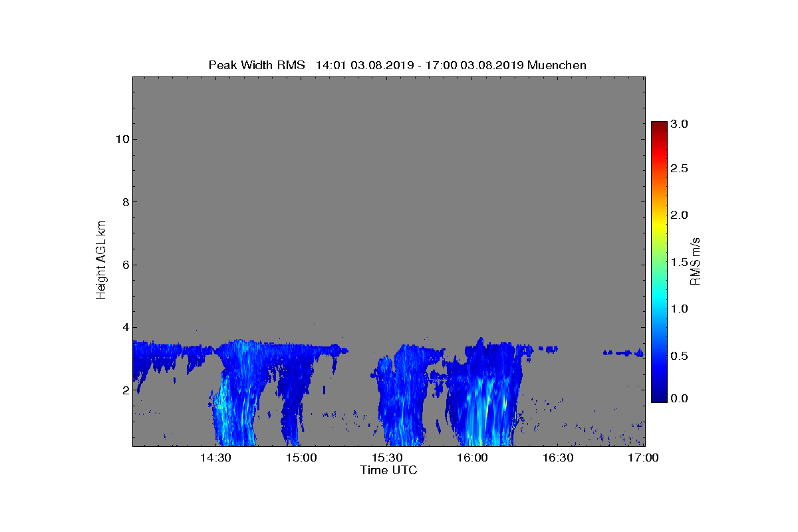This screenshot has height=532, width=798.
Task: Click the 1.5 colorbar tick label
Action: point(678,262)
